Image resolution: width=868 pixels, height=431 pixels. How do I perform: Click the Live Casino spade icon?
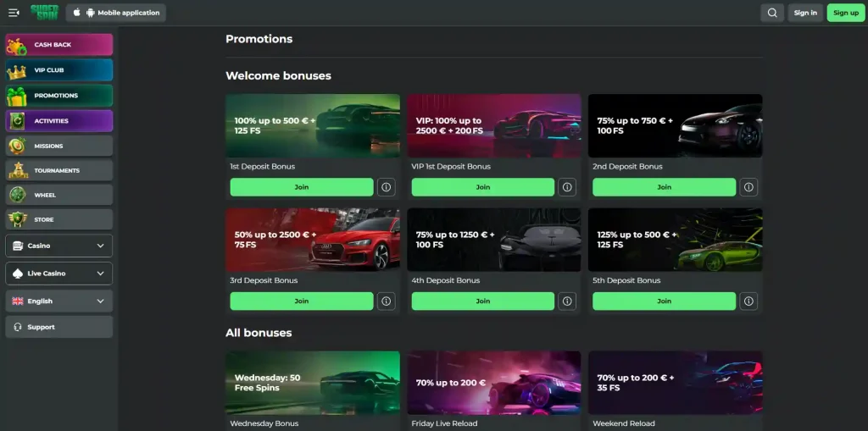point(18,274)
